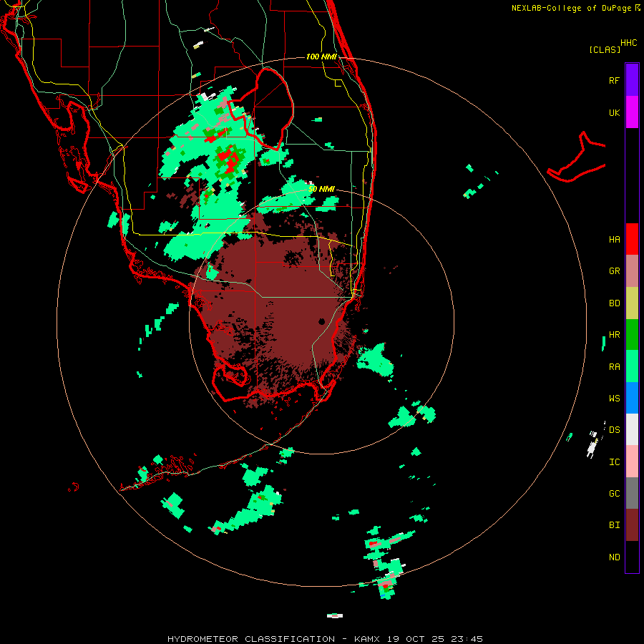Viewport: 644px width, 644px height.
Task: Click the WS legend label
Action: click(x=614, y=398)
